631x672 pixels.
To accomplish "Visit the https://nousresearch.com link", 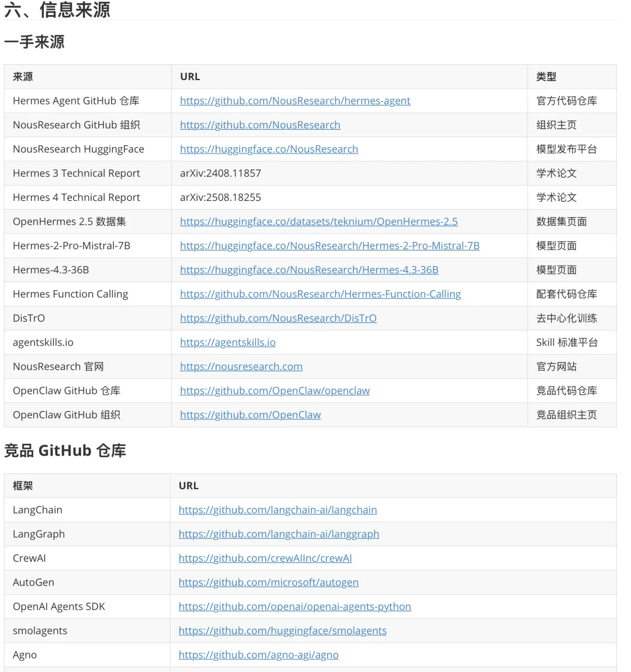I will (241, 367).
